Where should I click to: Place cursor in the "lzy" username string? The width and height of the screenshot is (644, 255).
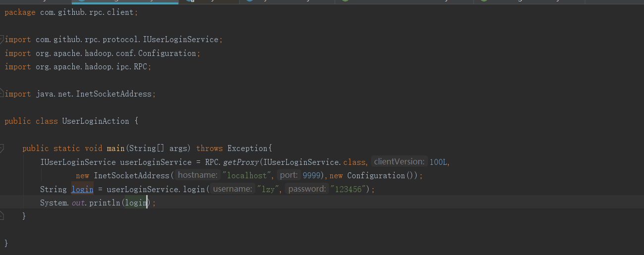(x=268, y=189)
